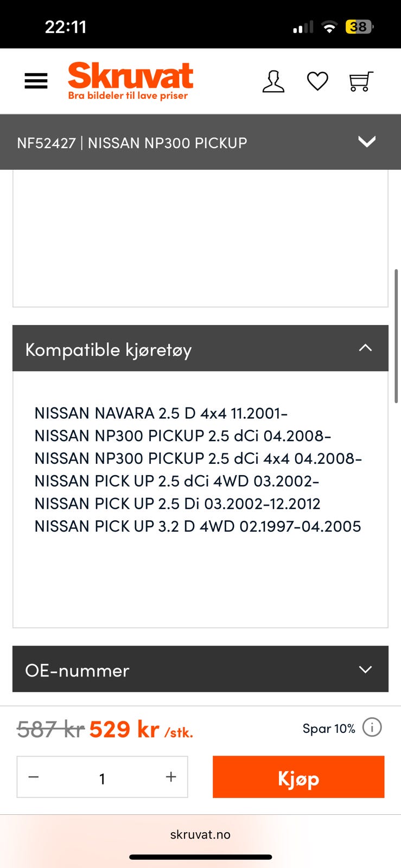The image size is (401, 868).
Task: Click the quantity input field
Action: pyautogui.click(x=102, y=778)
